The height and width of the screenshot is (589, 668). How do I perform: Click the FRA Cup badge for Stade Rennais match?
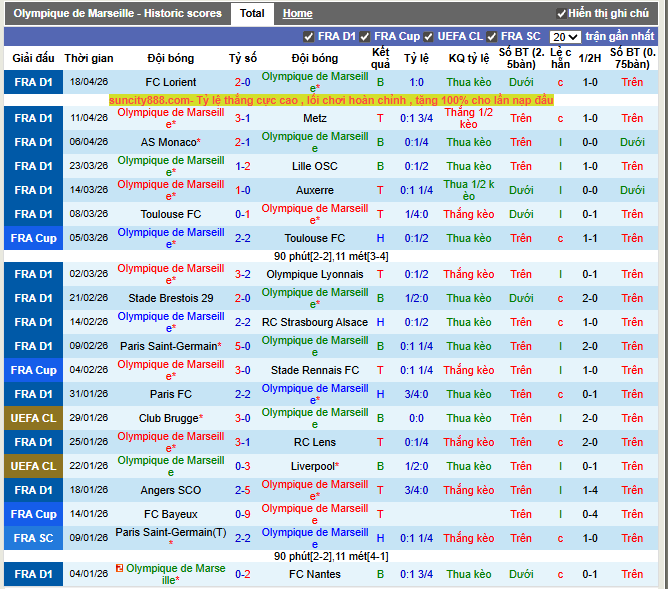33,370
